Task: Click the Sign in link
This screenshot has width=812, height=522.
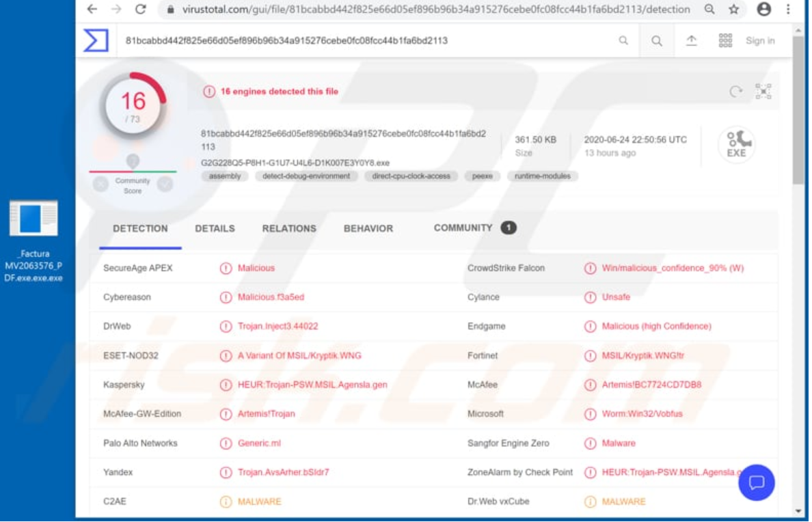Action: [x=760, y=40]
